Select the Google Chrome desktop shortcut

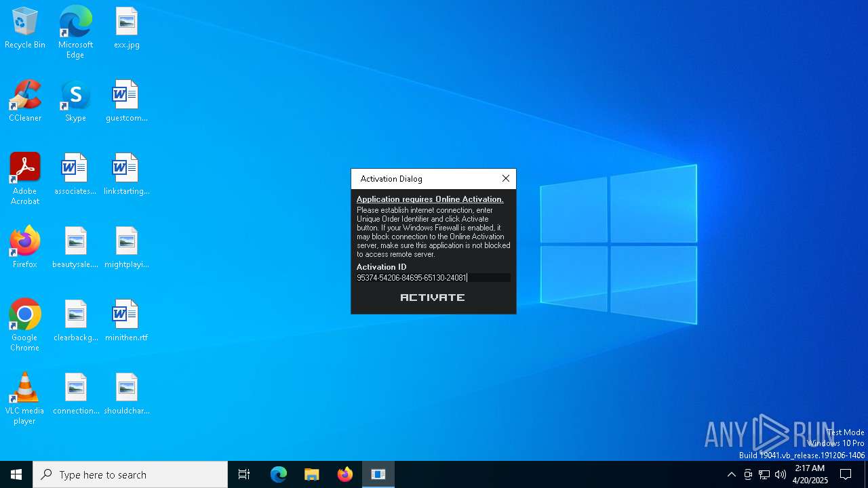pos(25,325)
